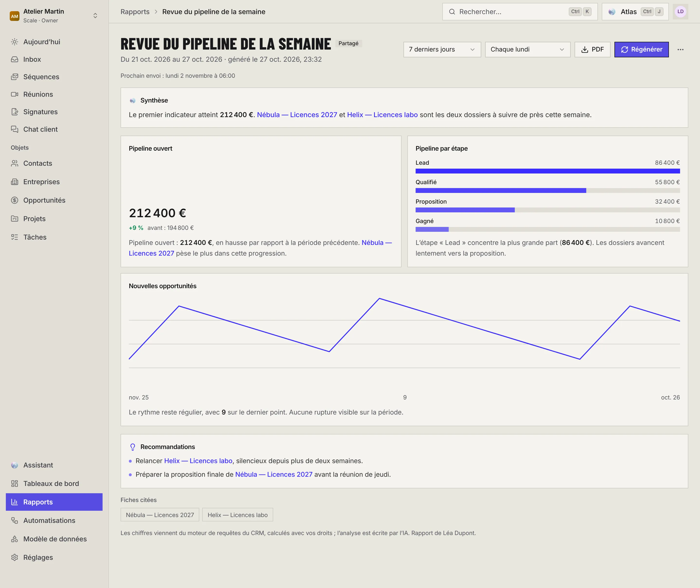Open Inbox from the sidebar
This screenshot has width=700, height=588.
click(54, 59)
